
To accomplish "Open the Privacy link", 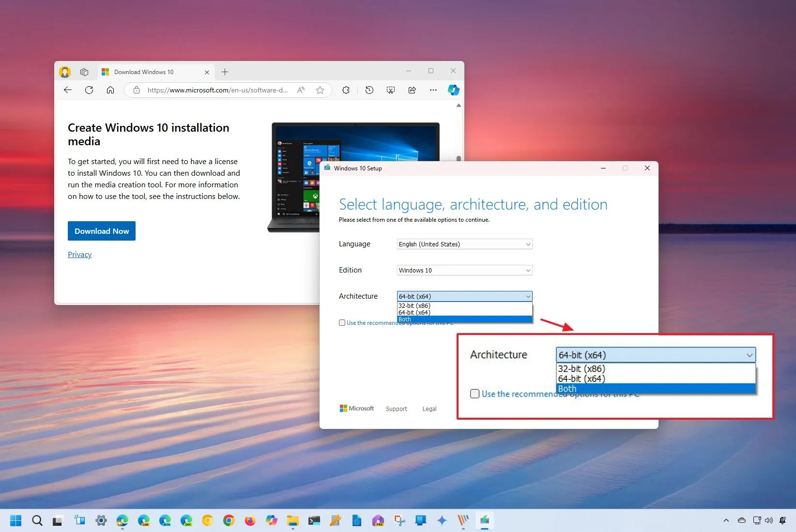I will click(x=79, y=254).
